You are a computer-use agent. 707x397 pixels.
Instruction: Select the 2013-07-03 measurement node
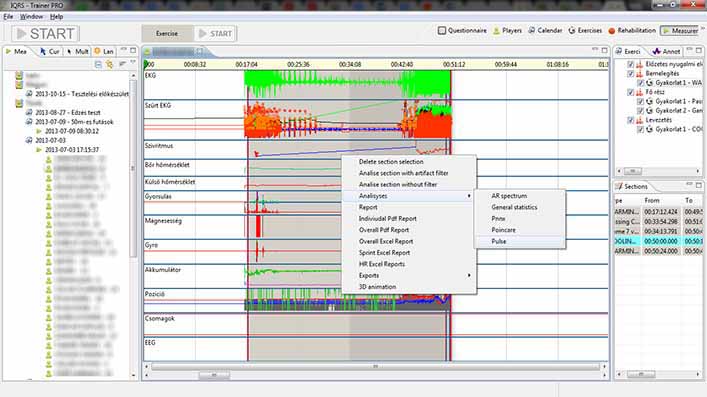point(50,140)
